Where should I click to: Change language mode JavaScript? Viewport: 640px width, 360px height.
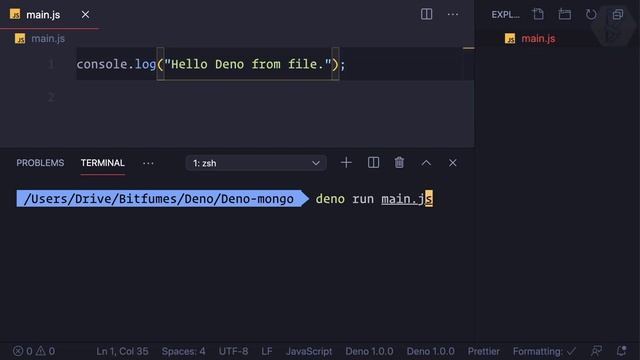pos(309,351)
